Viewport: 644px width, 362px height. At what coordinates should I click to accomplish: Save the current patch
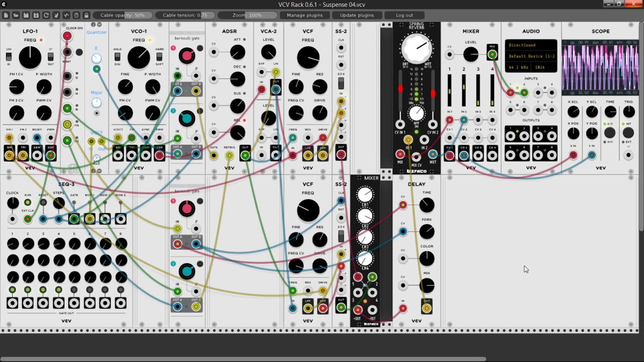(26, 15)
